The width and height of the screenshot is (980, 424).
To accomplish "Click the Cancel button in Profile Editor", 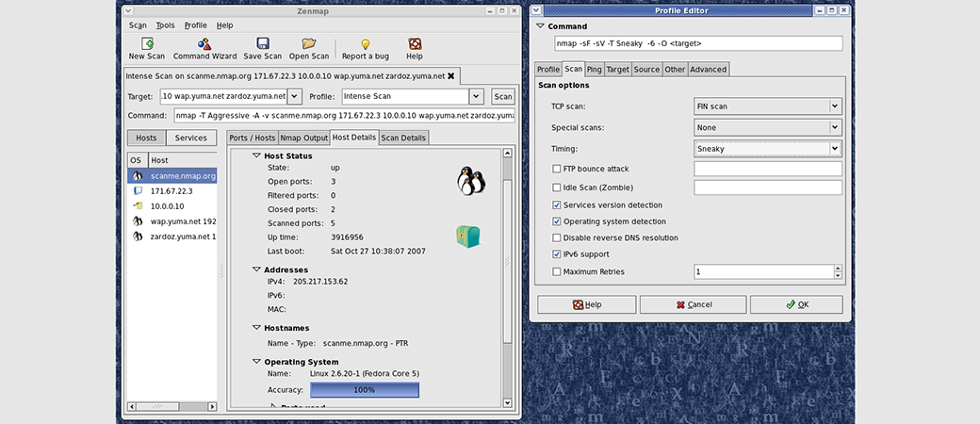I will (692, 304).
